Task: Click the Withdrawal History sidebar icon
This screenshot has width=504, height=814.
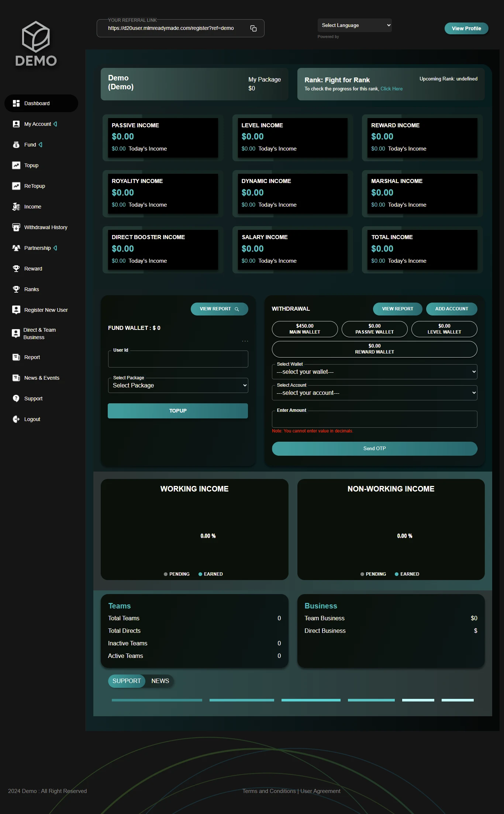Action: click(16, 227)
